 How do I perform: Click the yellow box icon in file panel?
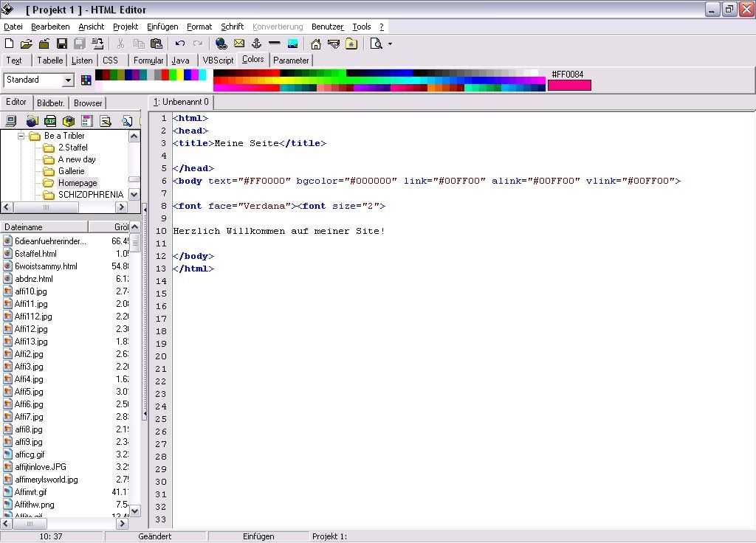tap(69, 121)
